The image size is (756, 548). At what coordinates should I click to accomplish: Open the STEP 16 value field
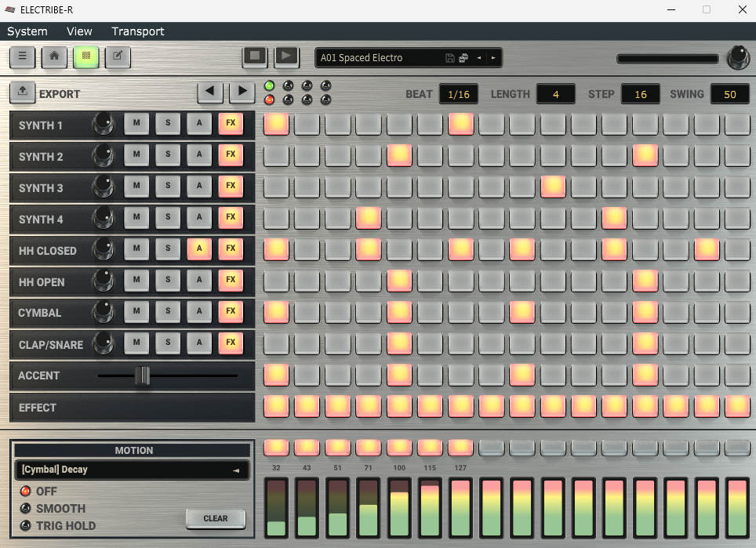(x=640, y=94)
